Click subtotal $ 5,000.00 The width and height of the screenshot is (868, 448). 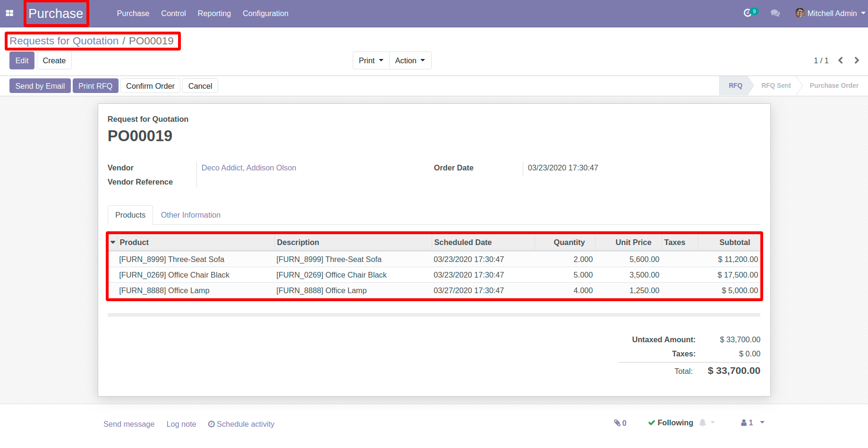(x=740, y=290)
